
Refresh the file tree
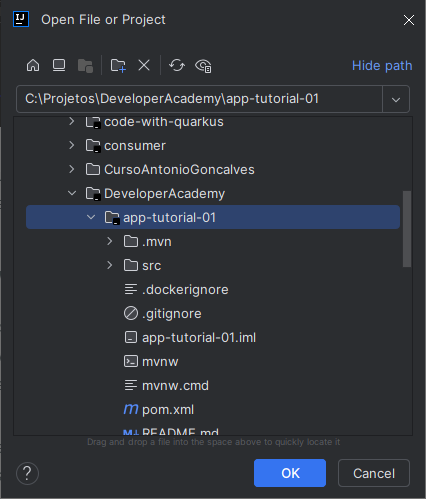[x=177, y=65]
